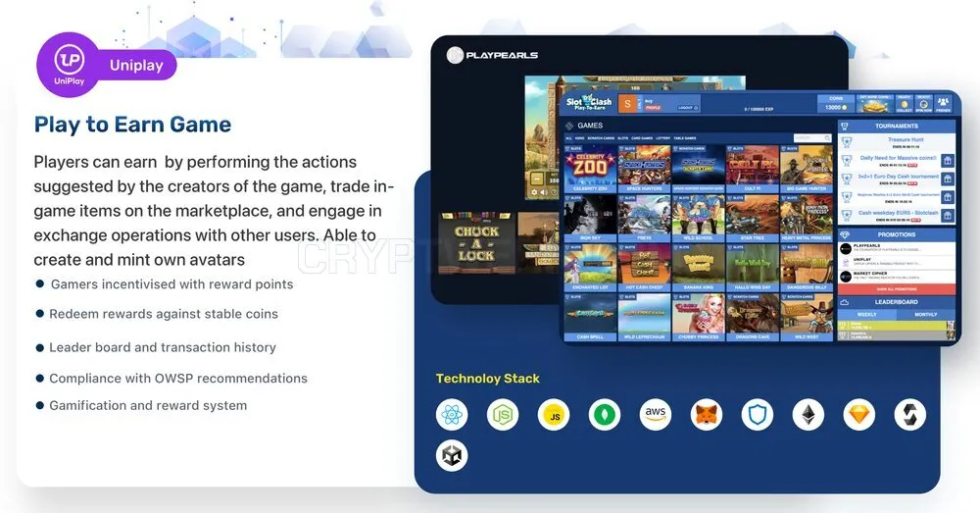
Task: Select the LOTTERY games filter
Action: [x=663, y=138]
